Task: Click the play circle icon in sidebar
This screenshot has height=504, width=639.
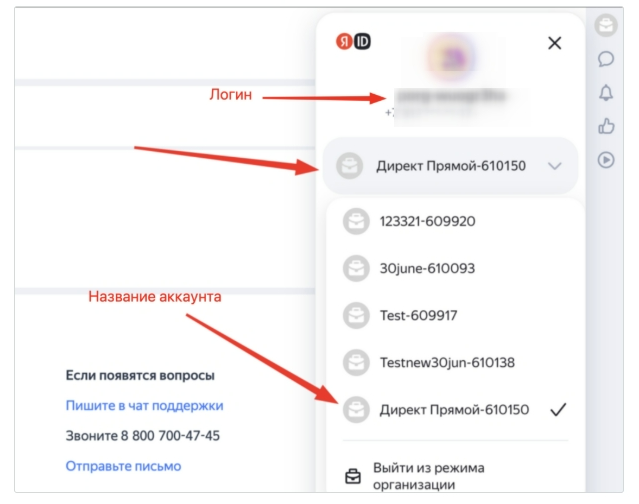Action: 605,159
